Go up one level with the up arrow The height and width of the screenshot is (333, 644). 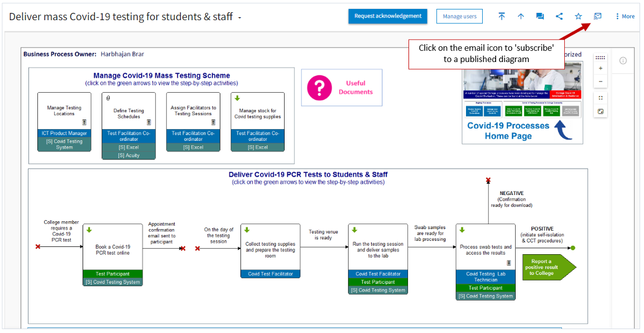click(x=521, y=16)
